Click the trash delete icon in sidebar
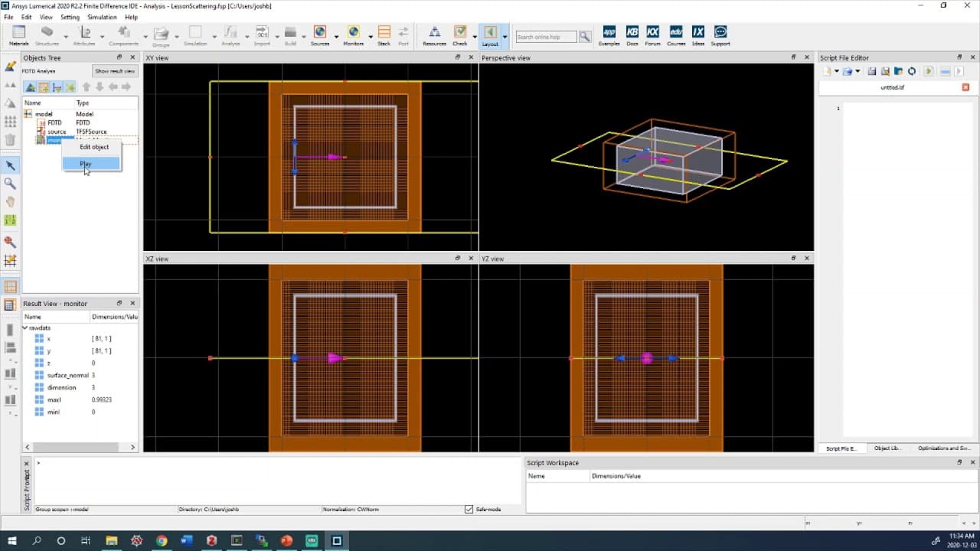980x551 pixels. pos(10,139)
